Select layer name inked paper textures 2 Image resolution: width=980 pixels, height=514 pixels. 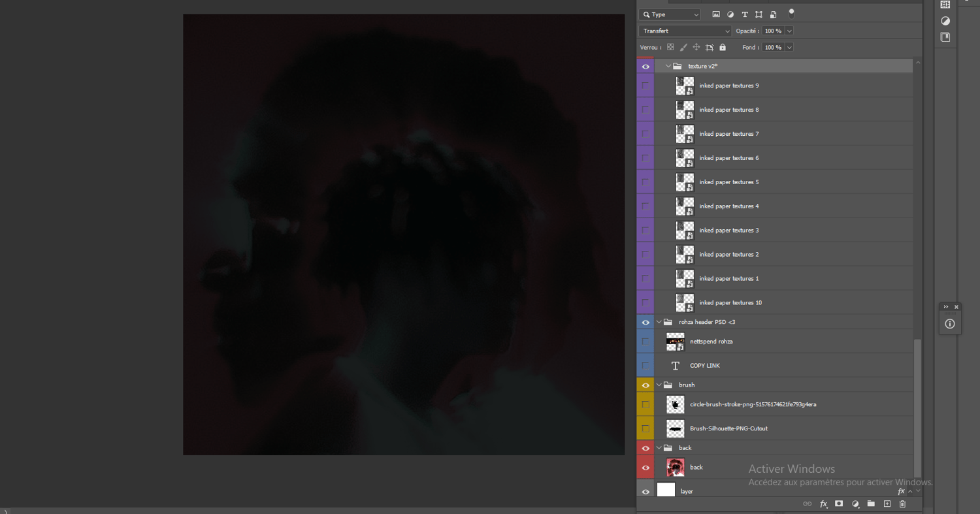click(729, 255)
